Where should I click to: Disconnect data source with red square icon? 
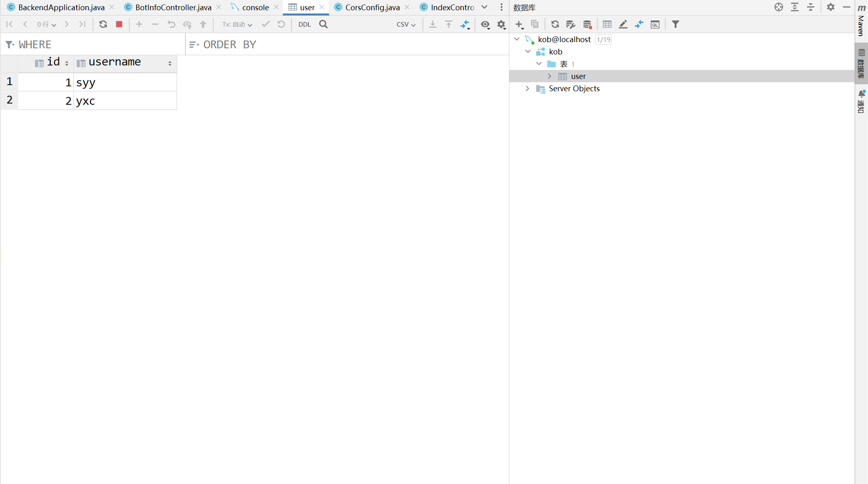(x=588, y=25)
